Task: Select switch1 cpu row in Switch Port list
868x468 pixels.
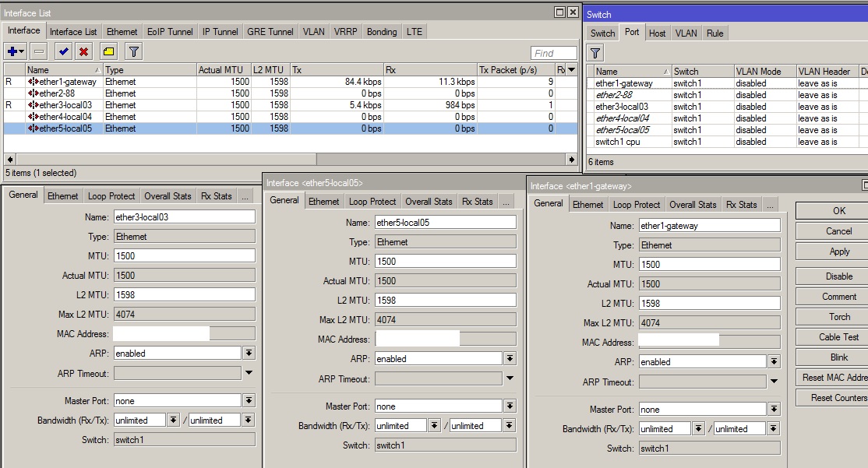Action: click(727, 142)
